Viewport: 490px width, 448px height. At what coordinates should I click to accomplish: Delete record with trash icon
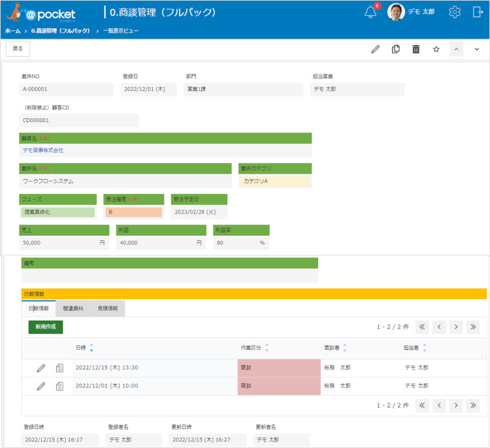pos(416,50)
